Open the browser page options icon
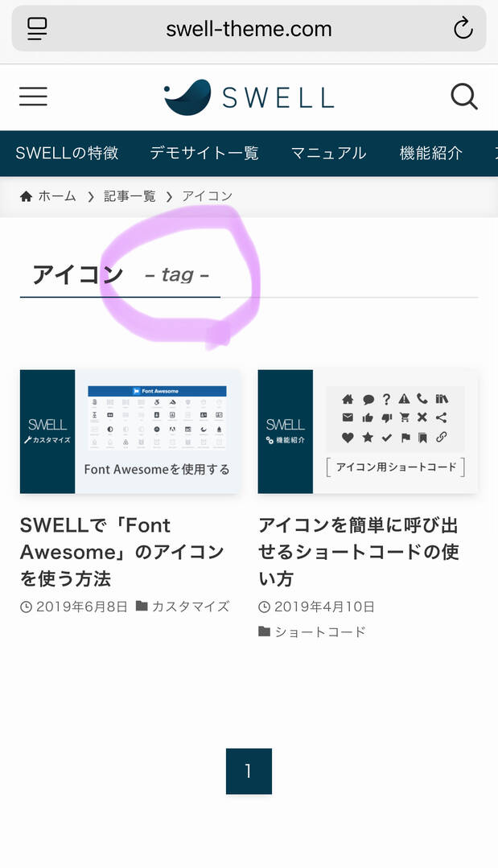The image size is (498, 868). (x=37, y=29)
